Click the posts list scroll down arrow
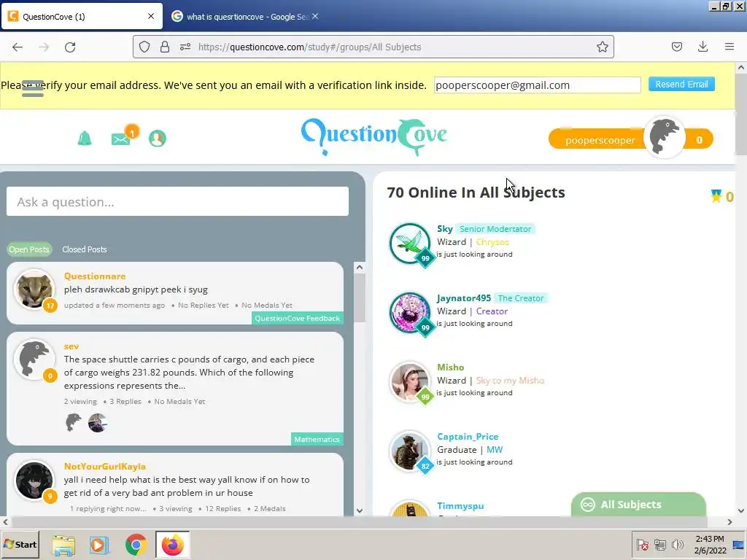 pos(360,510)
